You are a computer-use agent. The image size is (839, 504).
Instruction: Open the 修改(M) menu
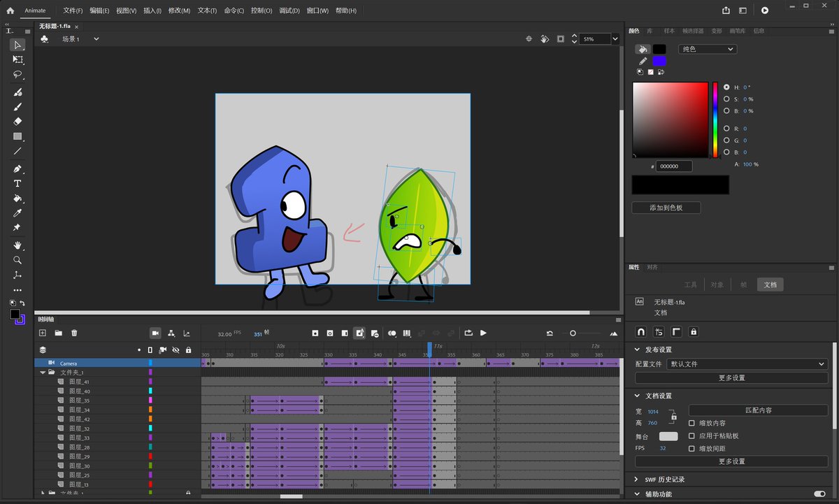click(x=179, y=10)
